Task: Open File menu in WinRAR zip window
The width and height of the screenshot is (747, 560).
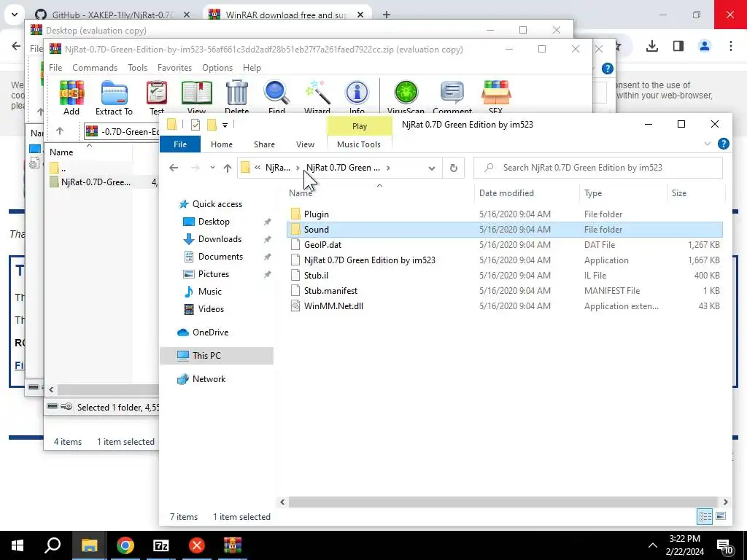Action: point(55,68)
